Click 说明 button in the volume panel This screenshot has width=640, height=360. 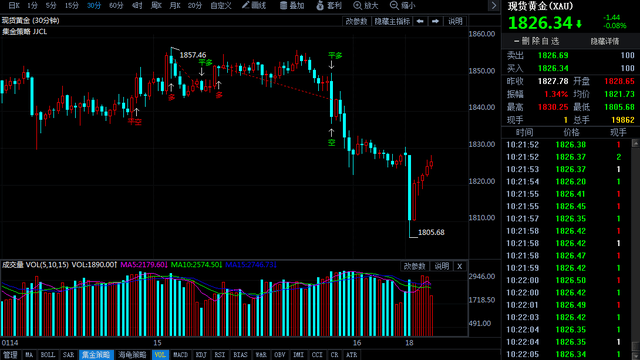pyautogui.click(x=441, y=266)
